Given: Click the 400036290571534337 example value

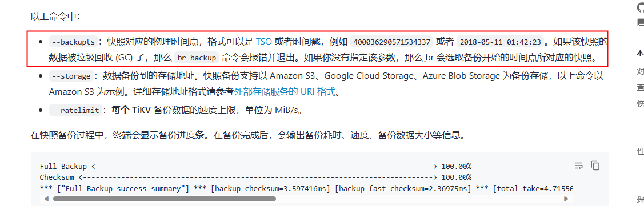Looking at the screenshot, I should tap(392, 42).
